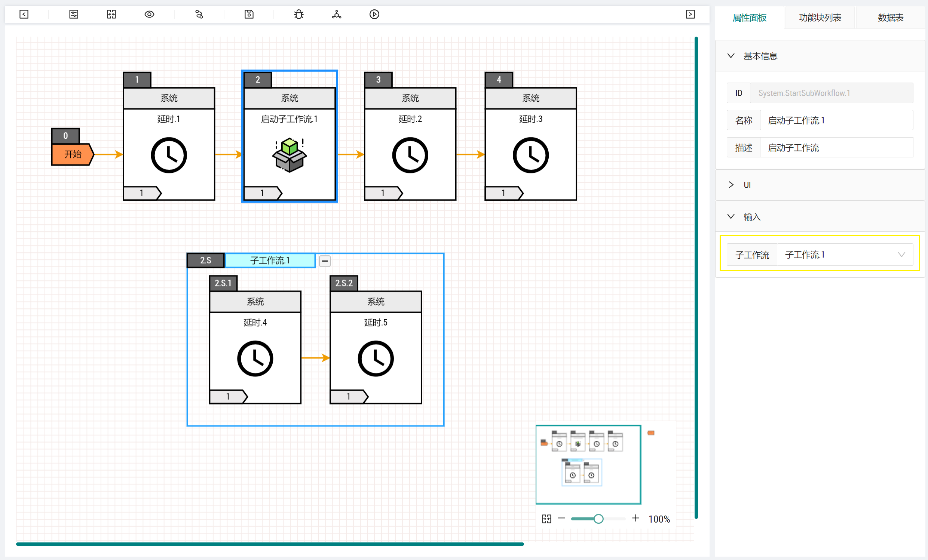Click the 延时.2 node label

[410, 119]
